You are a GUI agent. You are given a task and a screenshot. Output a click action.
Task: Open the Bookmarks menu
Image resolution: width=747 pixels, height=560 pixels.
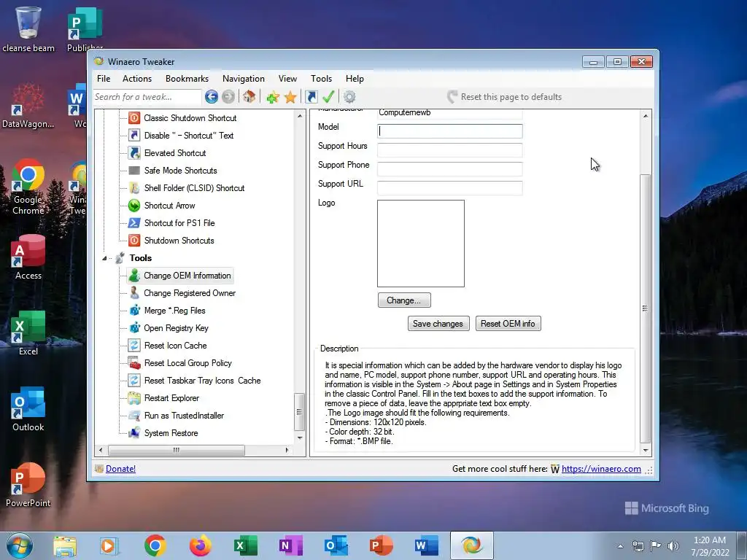tap(187, 79)
